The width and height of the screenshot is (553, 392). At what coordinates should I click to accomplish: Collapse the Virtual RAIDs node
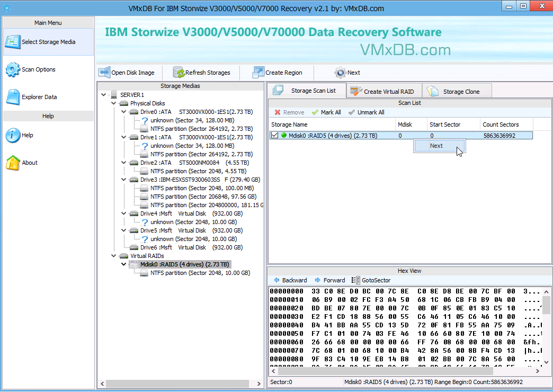(113, 256)
